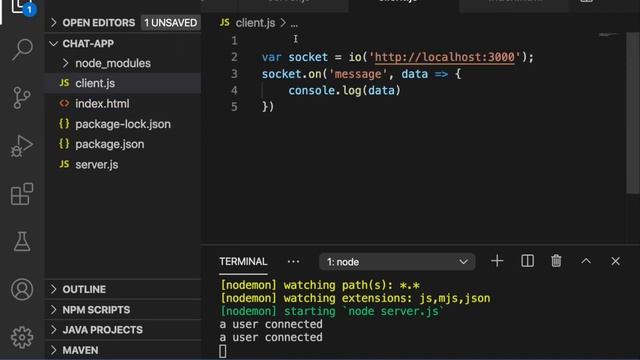Open the Extensions view

tap(22, 194)
